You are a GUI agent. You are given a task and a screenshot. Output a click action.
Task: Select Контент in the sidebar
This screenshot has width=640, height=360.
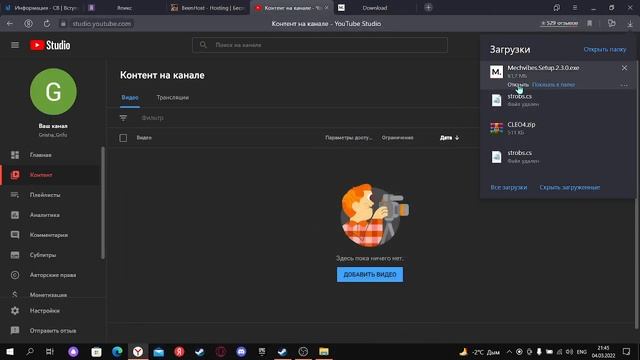pyautogui.click(x=41, y=175)
